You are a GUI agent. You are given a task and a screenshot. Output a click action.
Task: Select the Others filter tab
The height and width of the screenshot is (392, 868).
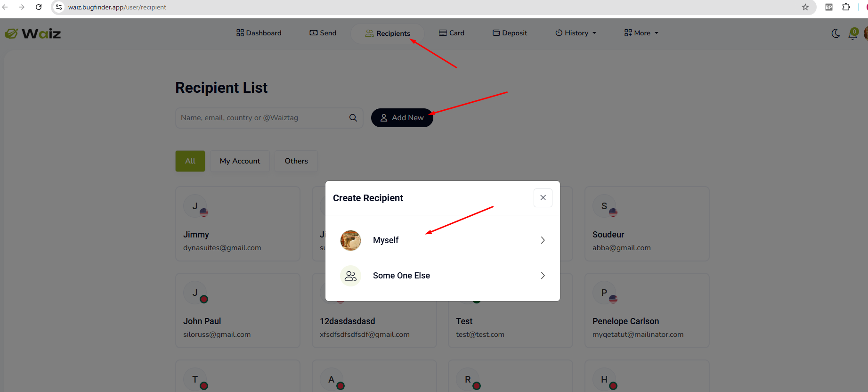(296, 161)
